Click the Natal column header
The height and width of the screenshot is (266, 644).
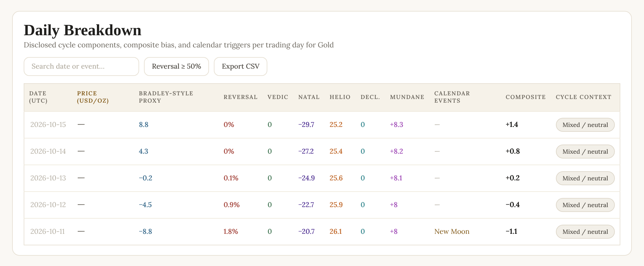point(309,97)
